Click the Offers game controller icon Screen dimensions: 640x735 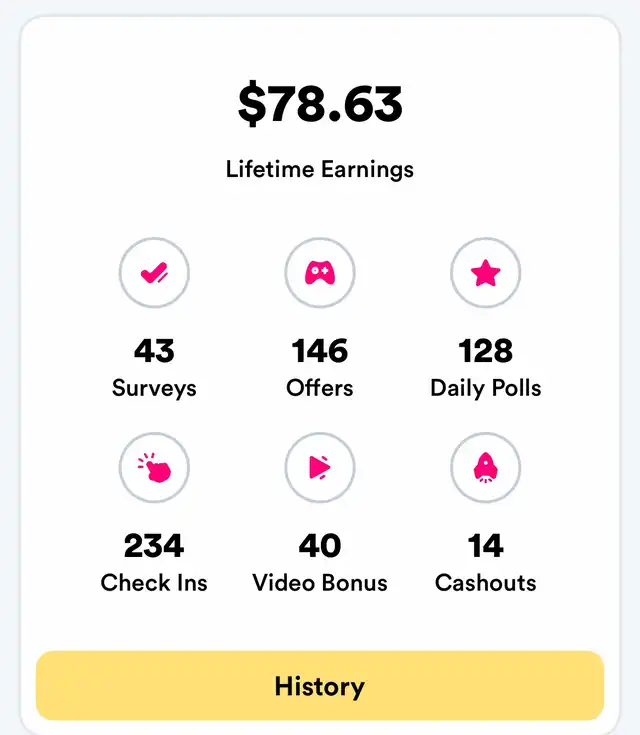pyautogui.click(x=320, y=273)
